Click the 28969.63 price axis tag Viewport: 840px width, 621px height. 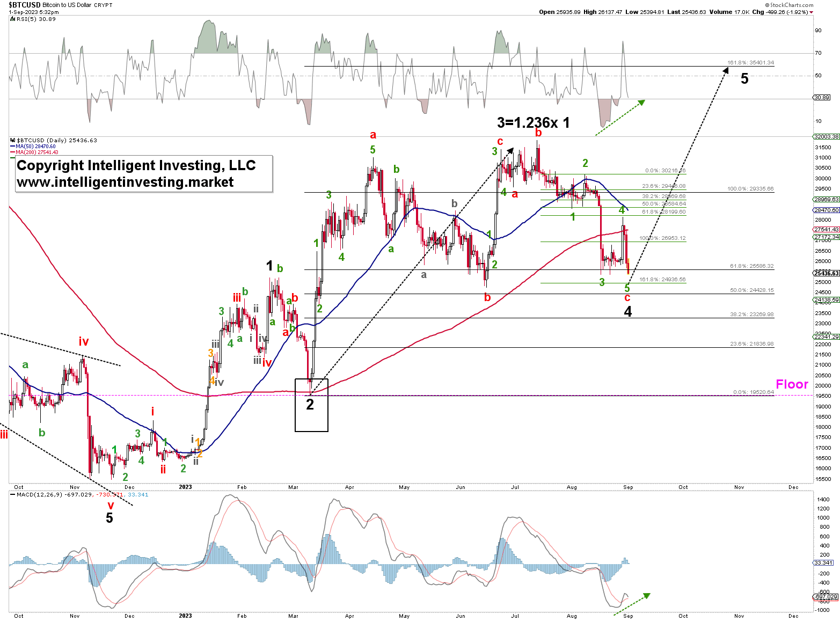point(827,199)
